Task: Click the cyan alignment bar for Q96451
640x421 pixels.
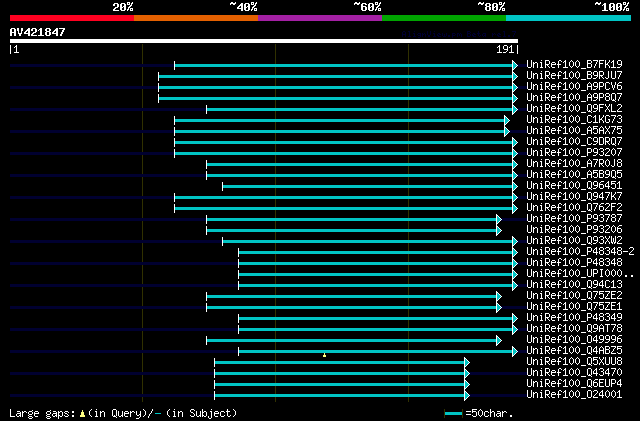Action: (368, 187)
